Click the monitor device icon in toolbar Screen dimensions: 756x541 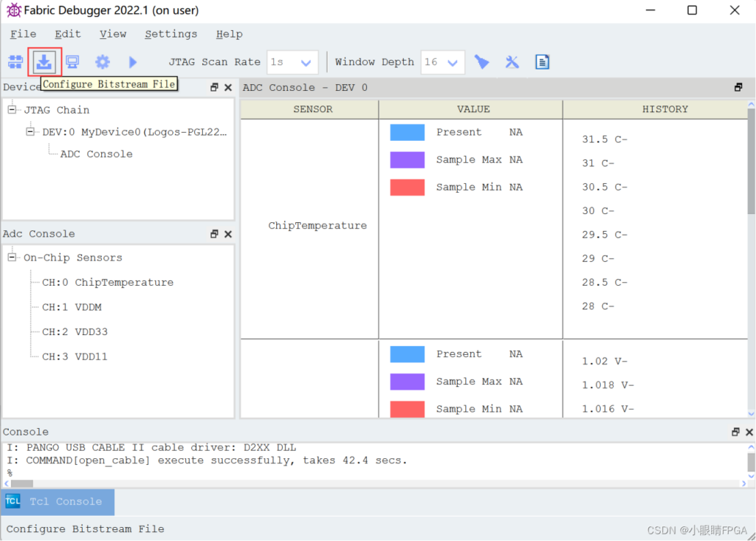pos(72,62)
